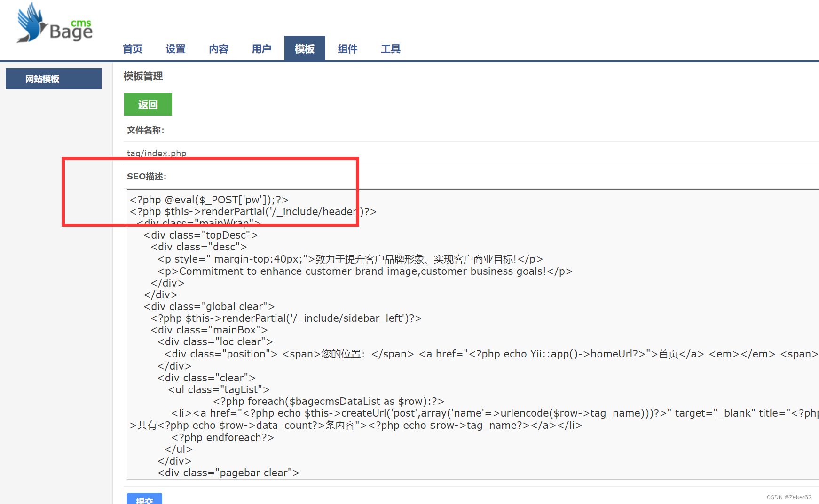Viewport: 819px width, 504px height.
Task: Click the renderPartial sidebar_left code line
Action: pyautogui.click(x=286, y=318)
